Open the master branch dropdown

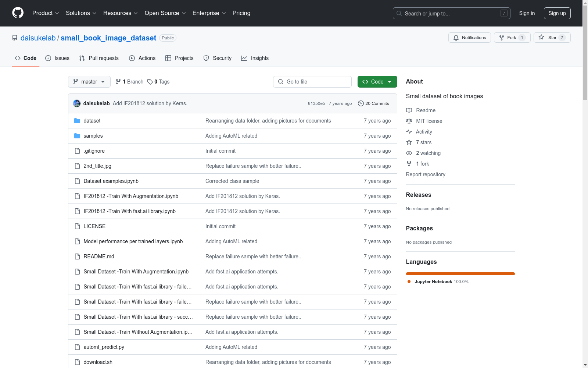coord(89,82)
